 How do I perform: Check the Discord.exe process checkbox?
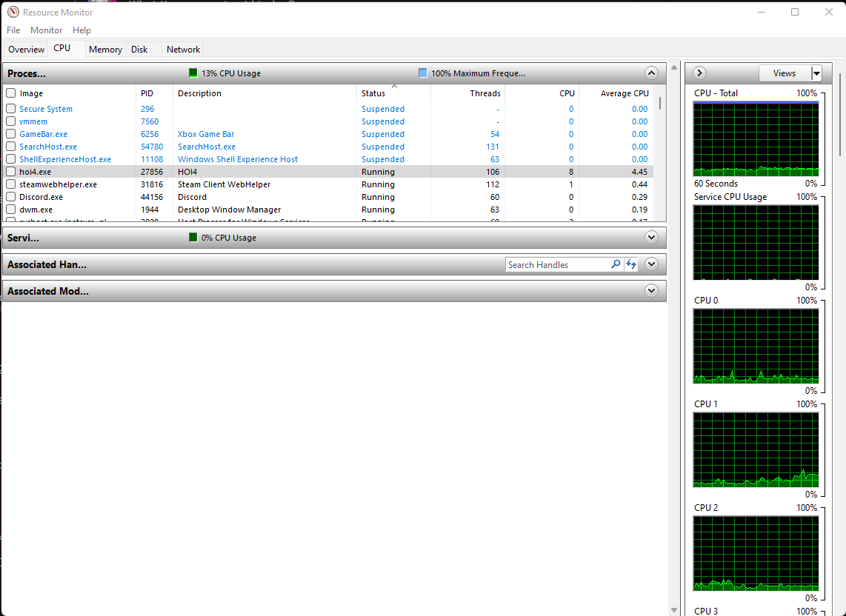(11, 197)
